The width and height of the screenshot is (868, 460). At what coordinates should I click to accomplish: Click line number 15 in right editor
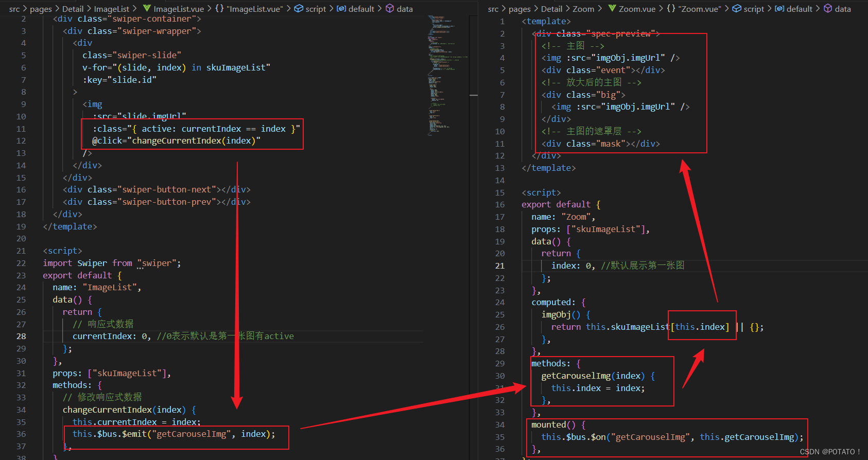coord(500,192)
